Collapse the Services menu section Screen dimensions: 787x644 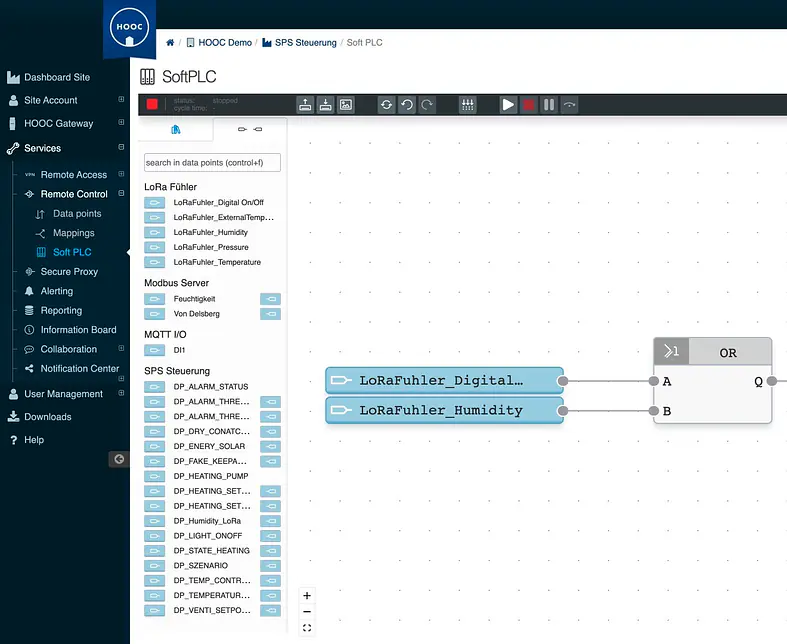(x=120, y=148)
